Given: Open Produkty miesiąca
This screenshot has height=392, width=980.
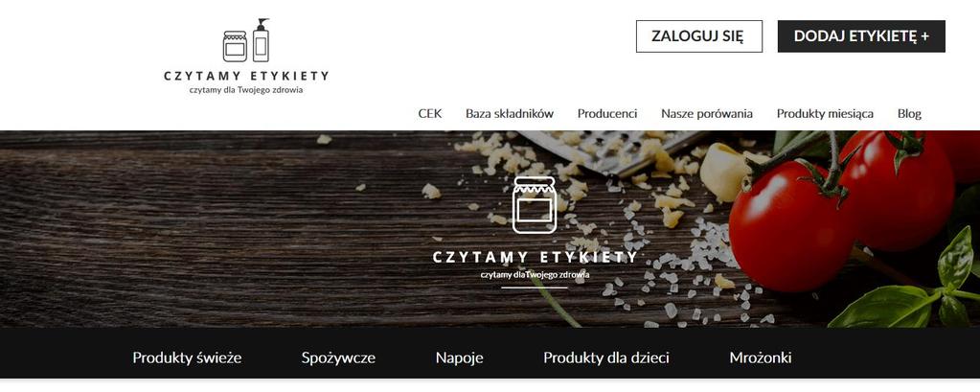Looking at the screenshot, I should pyautogui.click(x=825, y=114).
